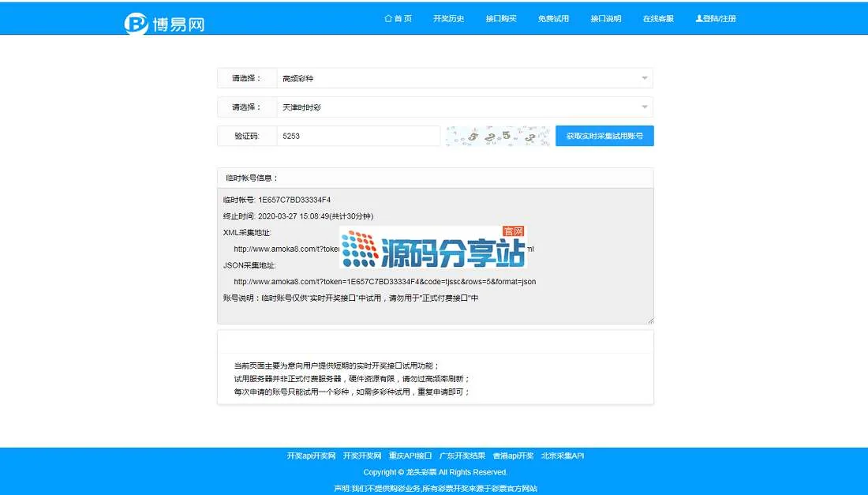
Task: Open 登陆/注册 with the user icon
Action: 715,18
